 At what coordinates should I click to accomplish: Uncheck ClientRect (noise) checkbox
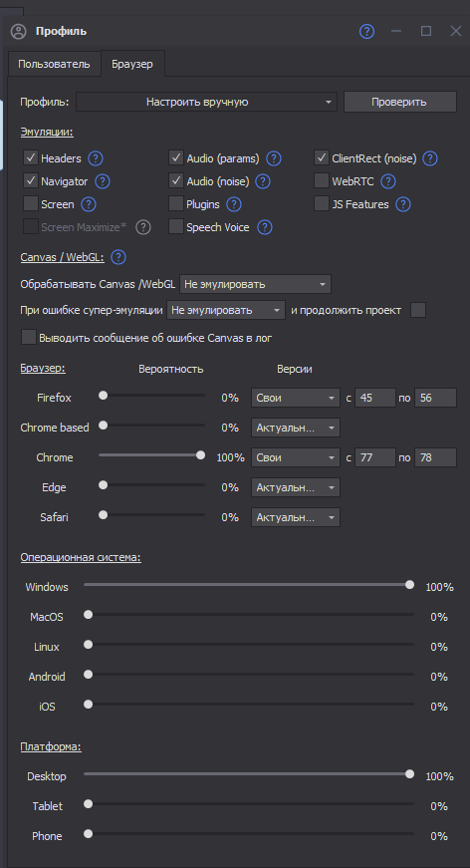click(322, 158)
